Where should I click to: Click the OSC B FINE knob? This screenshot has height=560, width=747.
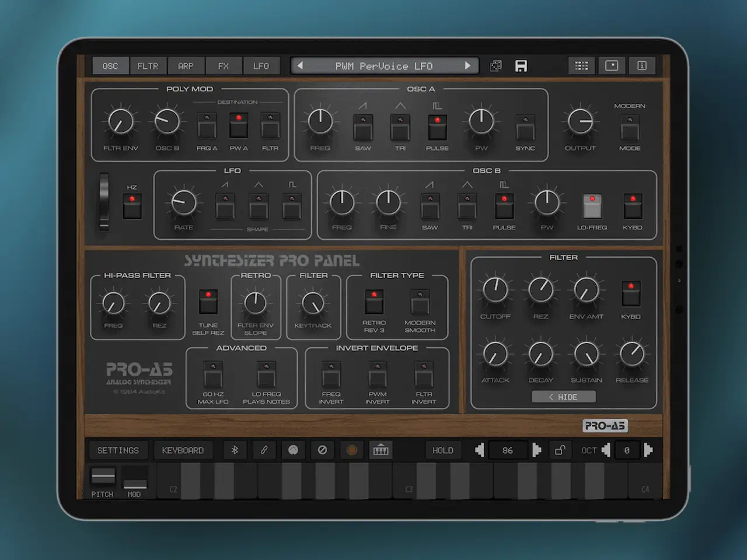[x=388, y=202]
